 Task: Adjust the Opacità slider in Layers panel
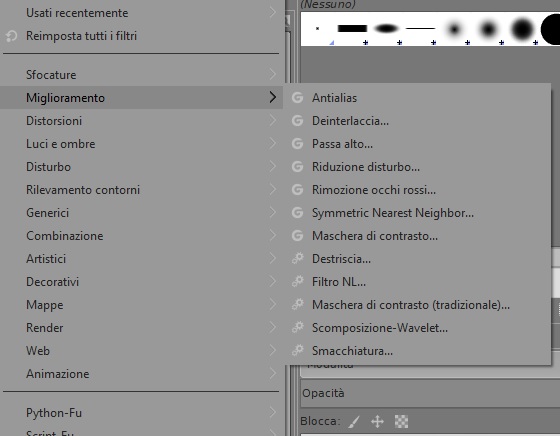click(x=430, y=393)
